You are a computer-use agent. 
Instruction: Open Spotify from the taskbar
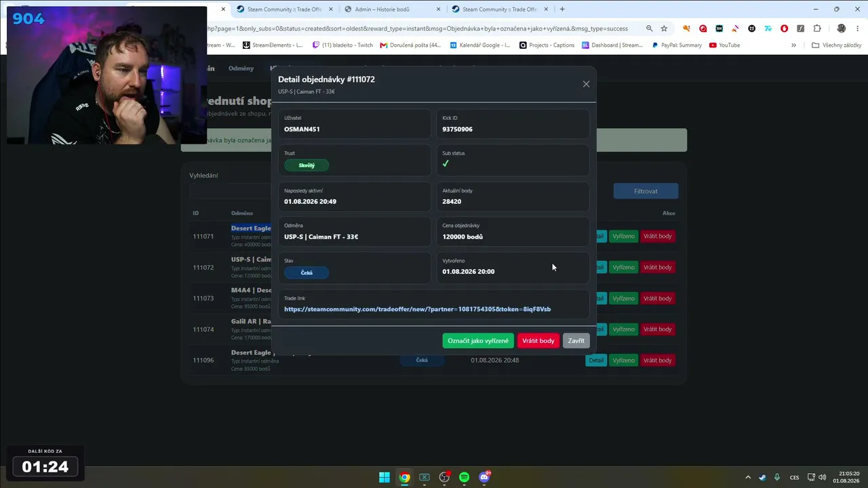click(464, 477)
